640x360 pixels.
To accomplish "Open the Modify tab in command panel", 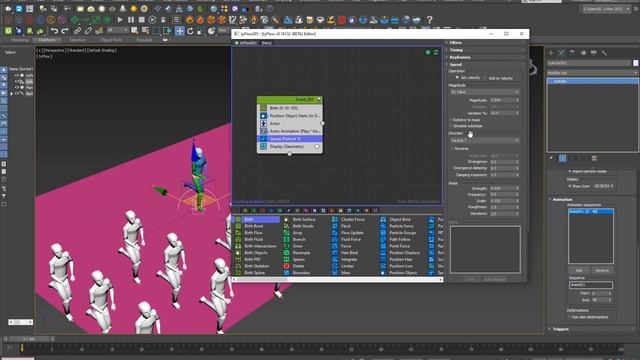I will [x=562, y=53].
